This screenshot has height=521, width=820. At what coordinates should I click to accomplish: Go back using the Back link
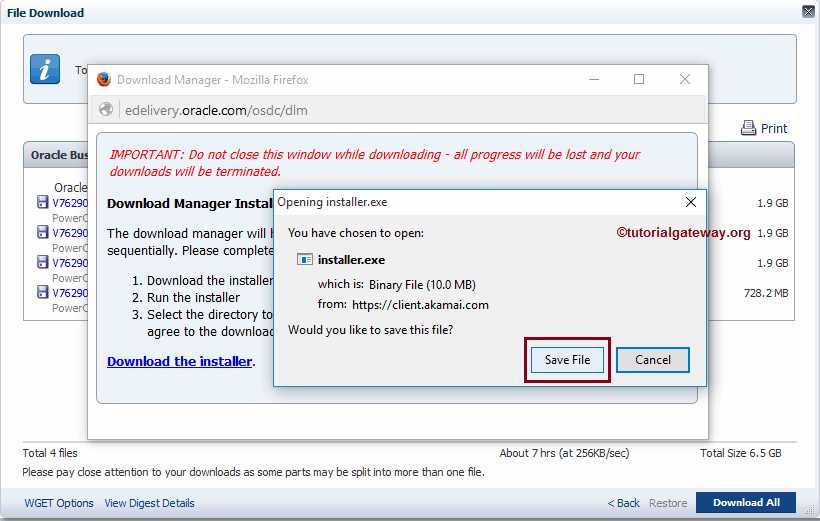pyautogui.click(x=624, y=503)
